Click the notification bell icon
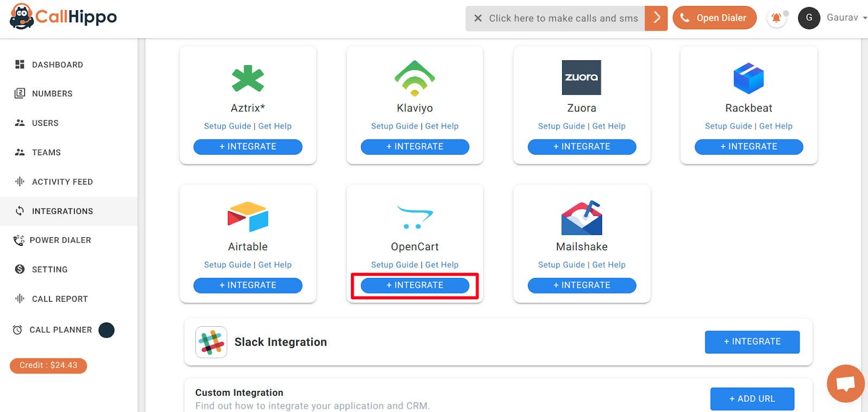Image resolution: width=868 pixels, height=412 pixels. 776,18
